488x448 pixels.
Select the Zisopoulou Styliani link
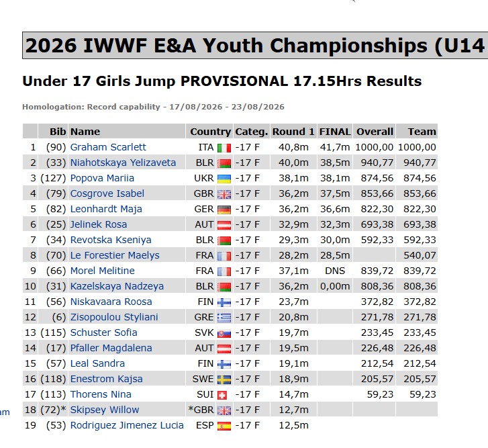coord(114,317)
